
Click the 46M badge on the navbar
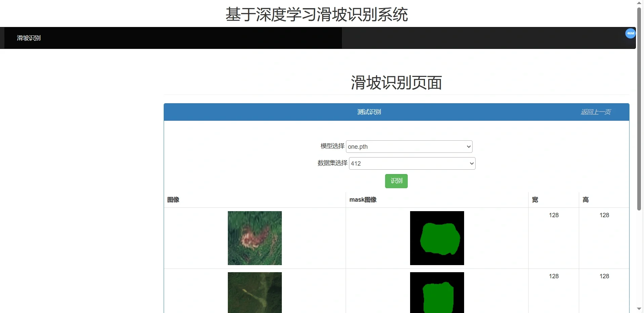click(630, 33)
